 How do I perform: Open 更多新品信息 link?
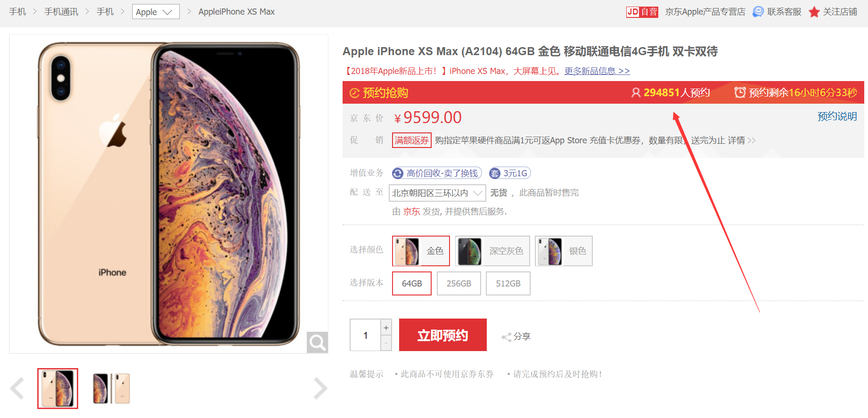point(597,71)
